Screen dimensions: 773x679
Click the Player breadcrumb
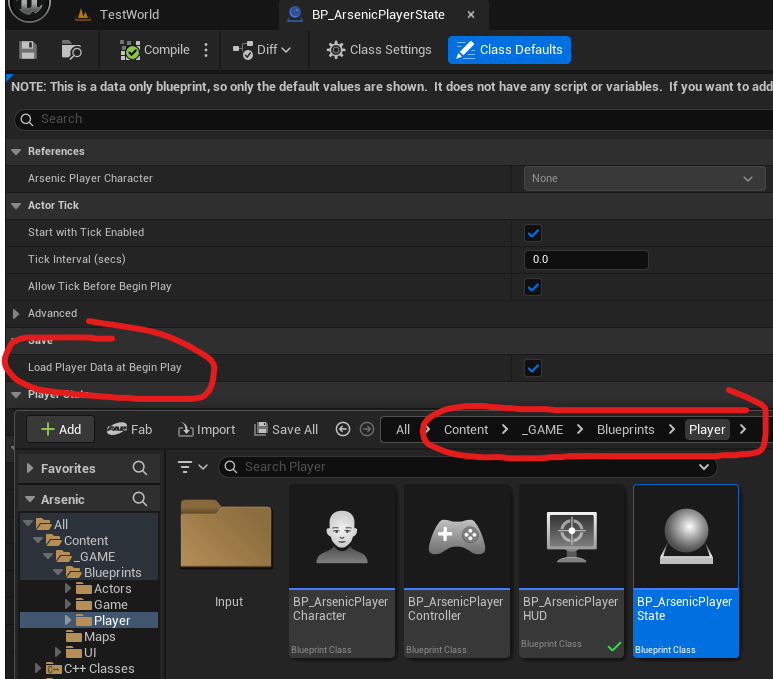(x=707, y=429)
